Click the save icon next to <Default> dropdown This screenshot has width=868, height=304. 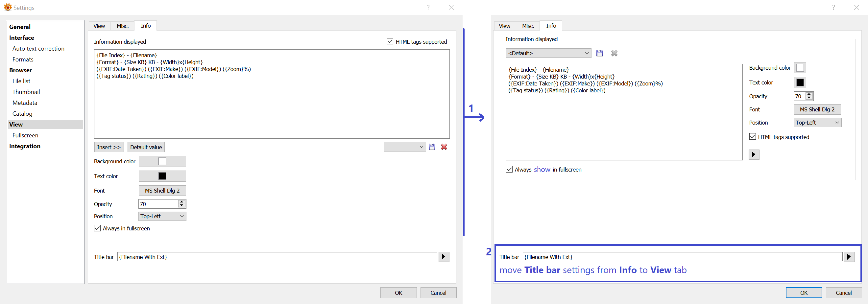(599, 53)
